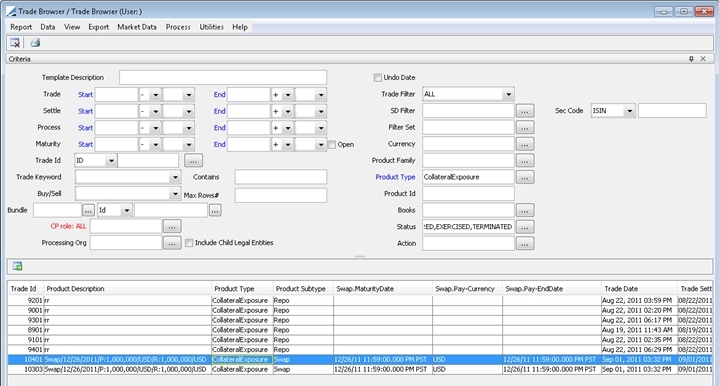Click the Status browse button
This screenshot has height=386, width=719.
click(x=525, y=226)
